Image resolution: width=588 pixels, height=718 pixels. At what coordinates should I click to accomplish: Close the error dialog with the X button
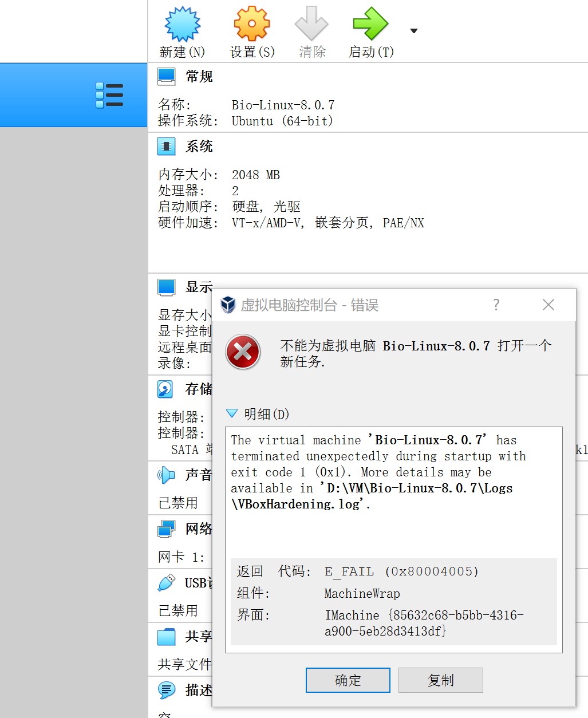coord(548,305)
